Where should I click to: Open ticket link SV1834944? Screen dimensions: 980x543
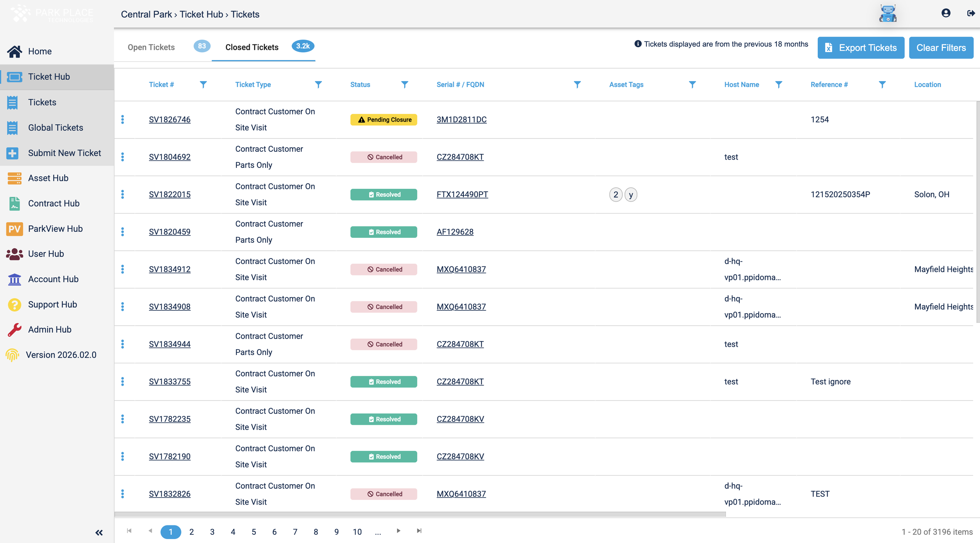[x=170, y=344]
